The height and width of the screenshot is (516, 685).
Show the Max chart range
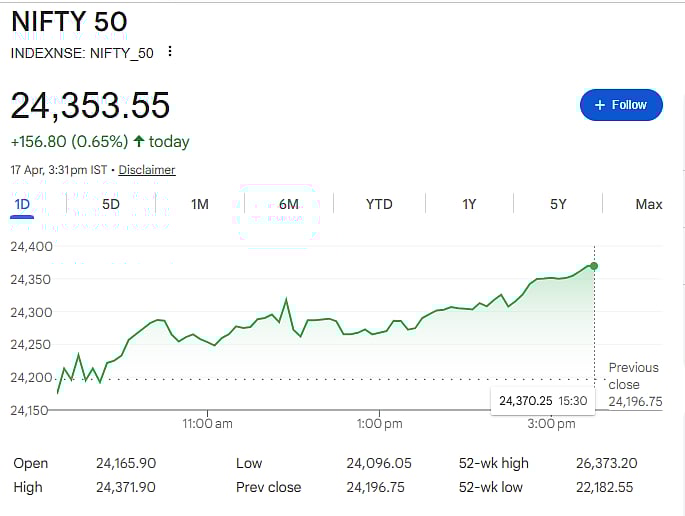pos(648,205)
